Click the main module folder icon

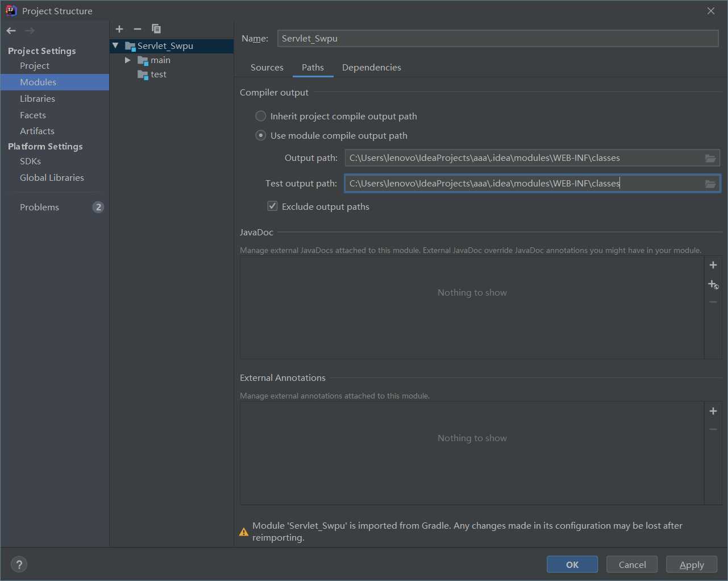click(x=143, y=60)
